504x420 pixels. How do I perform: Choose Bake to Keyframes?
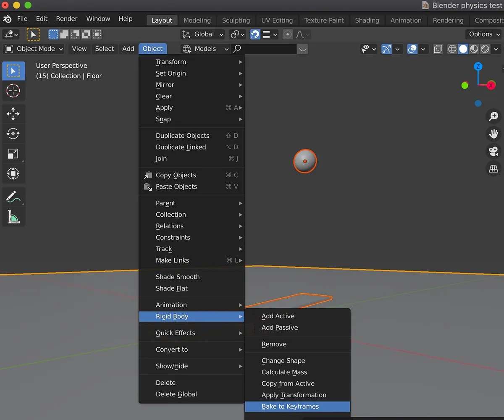tap(297, 407)
